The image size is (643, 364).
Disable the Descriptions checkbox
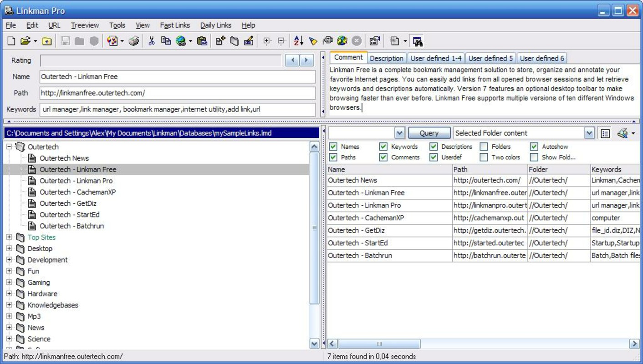[x=434, y=147]
